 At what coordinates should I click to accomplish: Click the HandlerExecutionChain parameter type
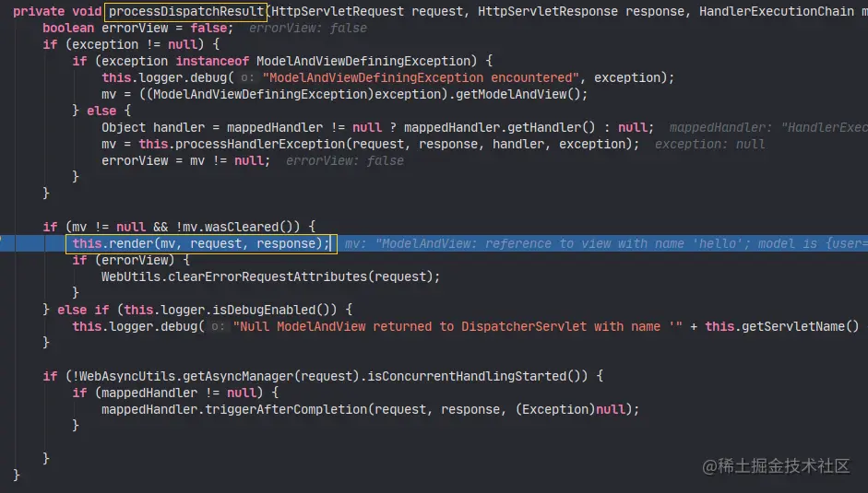point(776,11)
